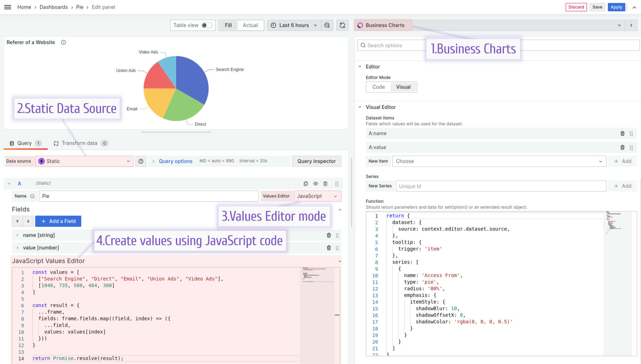The image size is (641, 364).
Task: Remove query A using the trash icon
Action: tap(325, 184)
